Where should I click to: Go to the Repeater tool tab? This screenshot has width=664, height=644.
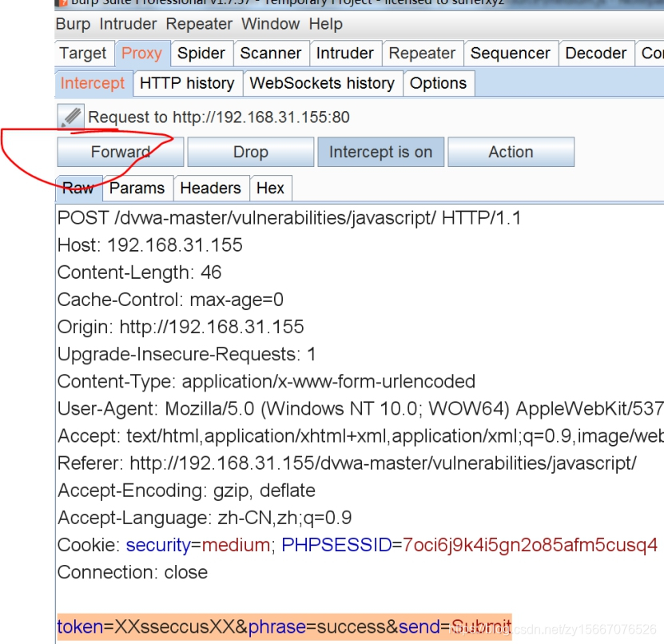(x=422, y=54)
